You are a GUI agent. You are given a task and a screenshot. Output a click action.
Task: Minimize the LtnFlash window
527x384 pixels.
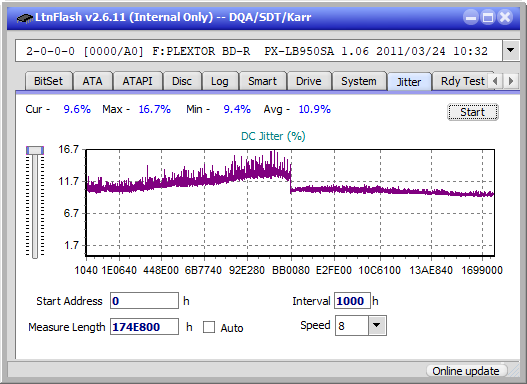point(471,17)
